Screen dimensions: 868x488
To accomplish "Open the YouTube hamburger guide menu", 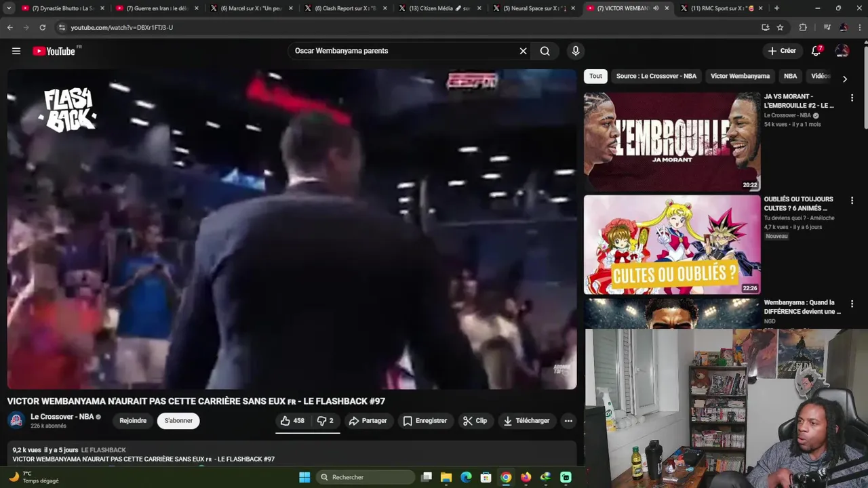I will click(x=16, y=51).
